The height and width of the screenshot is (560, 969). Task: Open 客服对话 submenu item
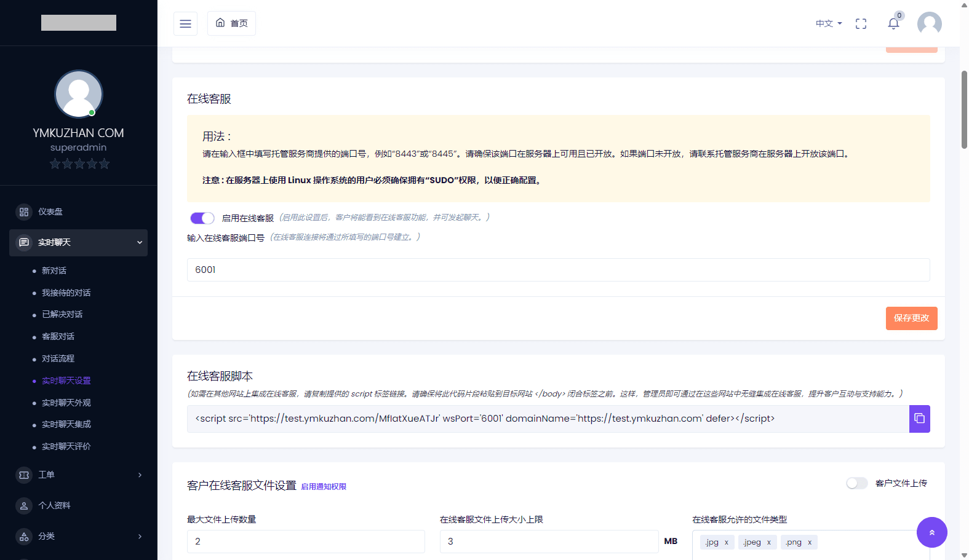coord(58,336)
